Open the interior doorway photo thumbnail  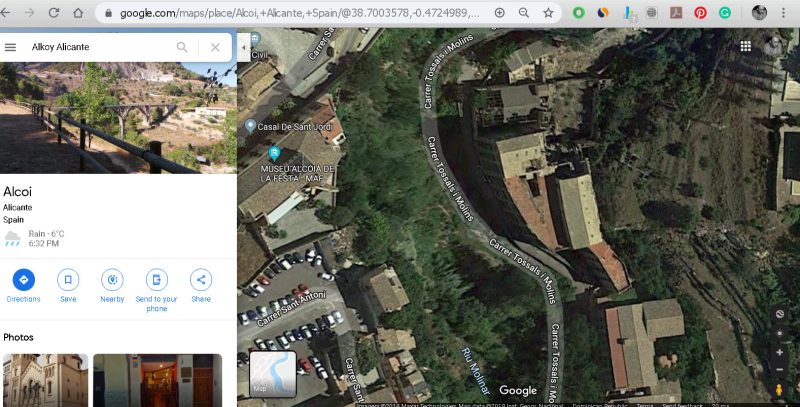click(158, 380)
